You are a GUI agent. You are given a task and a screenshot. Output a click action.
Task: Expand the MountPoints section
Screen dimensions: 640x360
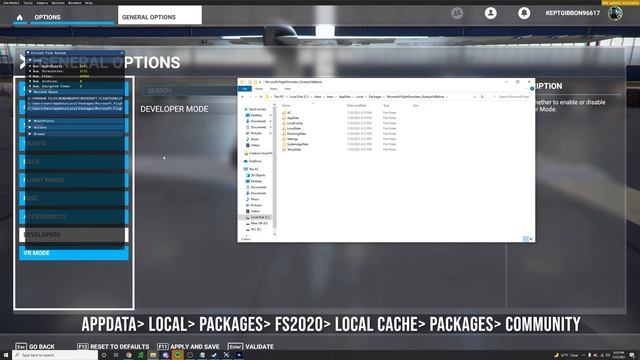30,121
